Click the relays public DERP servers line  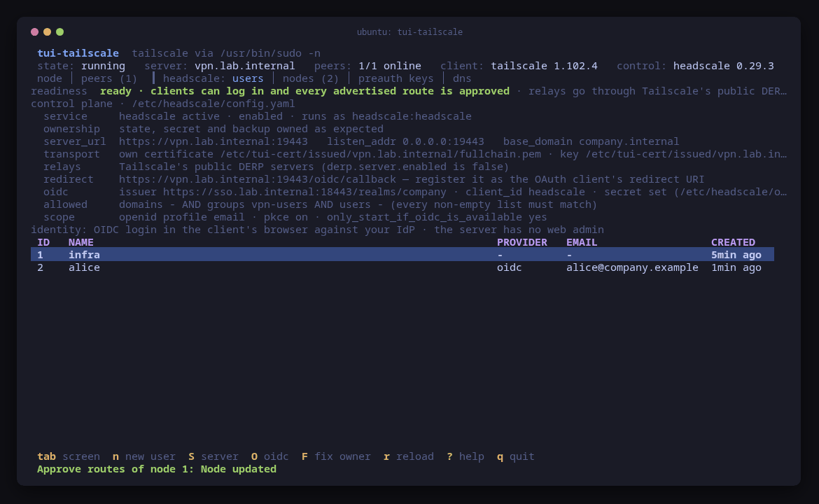coord(314,167)
